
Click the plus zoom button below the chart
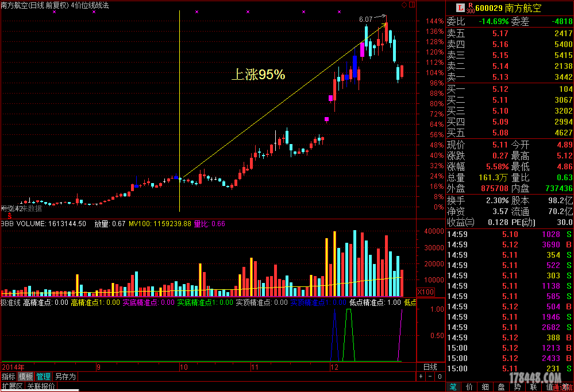[x=421, y=377]
